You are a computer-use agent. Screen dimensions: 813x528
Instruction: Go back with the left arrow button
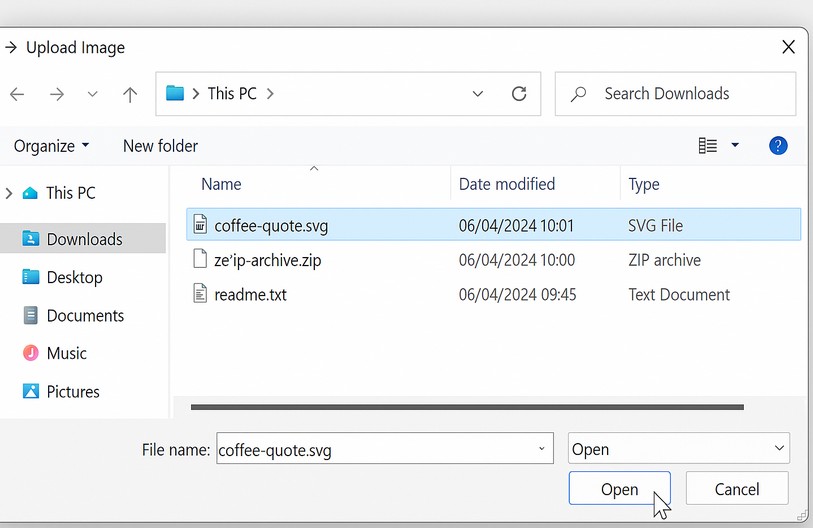pos(17,94)
